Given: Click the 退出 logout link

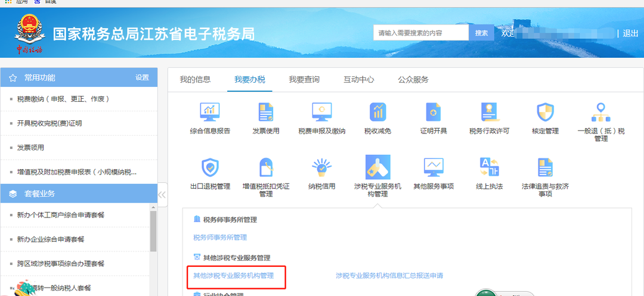Looking at the screenshot, I should point(630,33).
